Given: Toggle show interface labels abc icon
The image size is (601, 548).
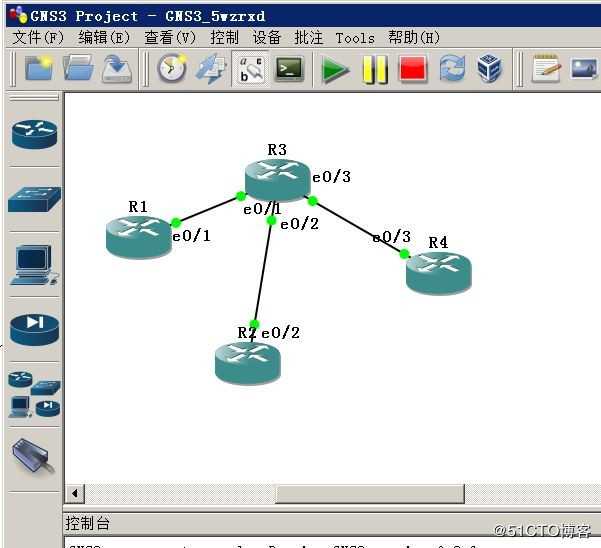Looking at the screenshot, I should tap(251, 69).
